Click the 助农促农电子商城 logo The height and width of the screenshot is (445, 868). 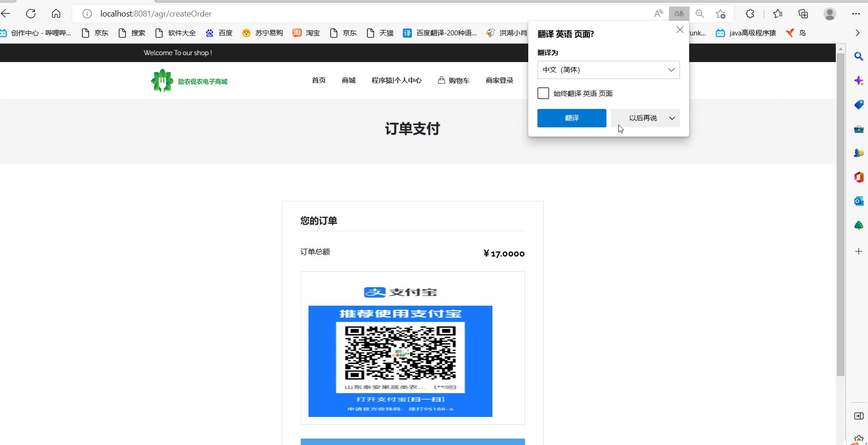point(189,81)
